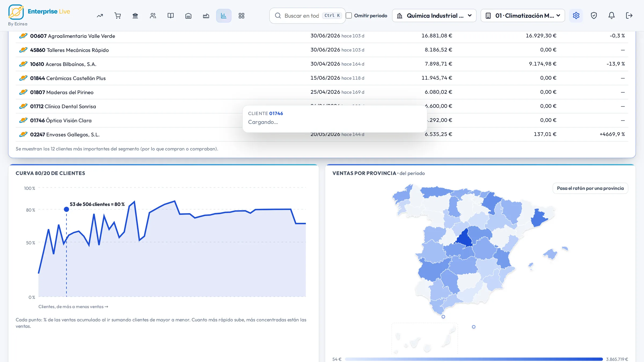Screen dimensions: 644x362
Task: Focus the Buscar en todo search field
Action: click(x=308, y=16)
